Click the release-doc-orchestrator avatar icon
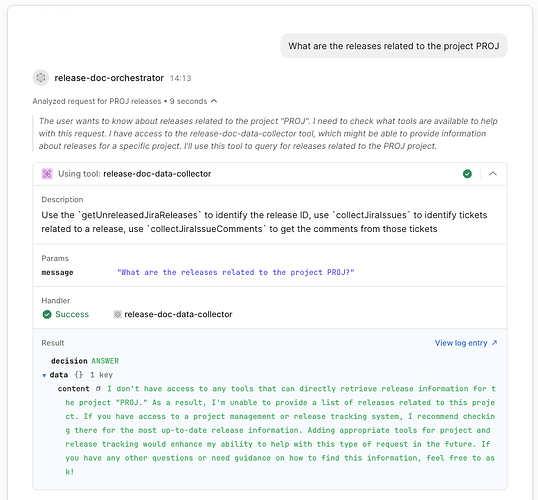The image size is (538, 500). click(41, 78)
